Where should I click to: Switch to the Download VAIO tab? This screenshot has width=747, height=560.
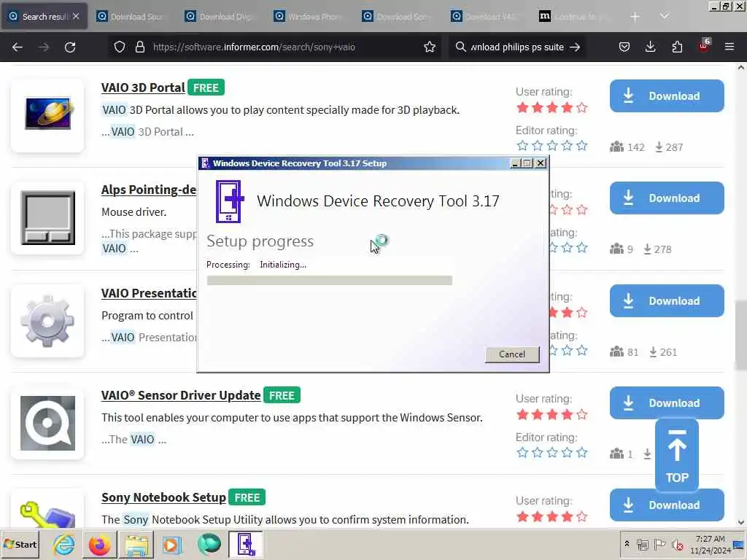[486, 17]
